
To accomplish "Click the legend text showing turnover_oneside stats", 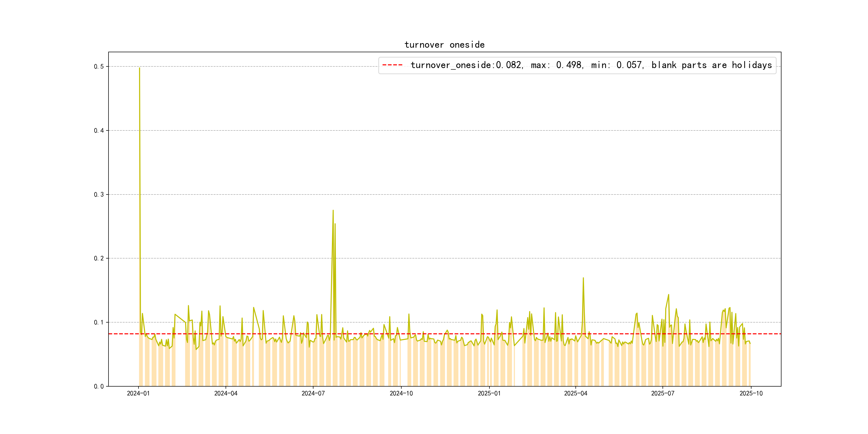I will (591, 65).
